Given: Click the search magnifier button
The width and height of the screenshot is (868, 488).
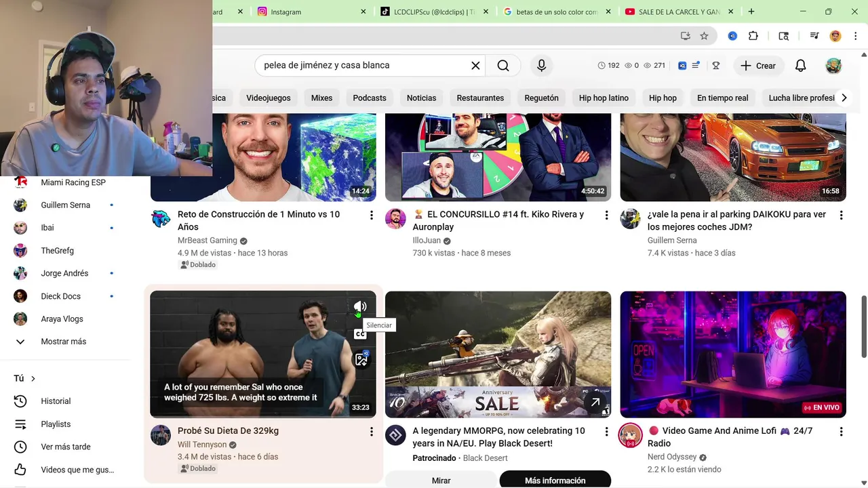Looking at the screenshot, I should coord(503,65).
